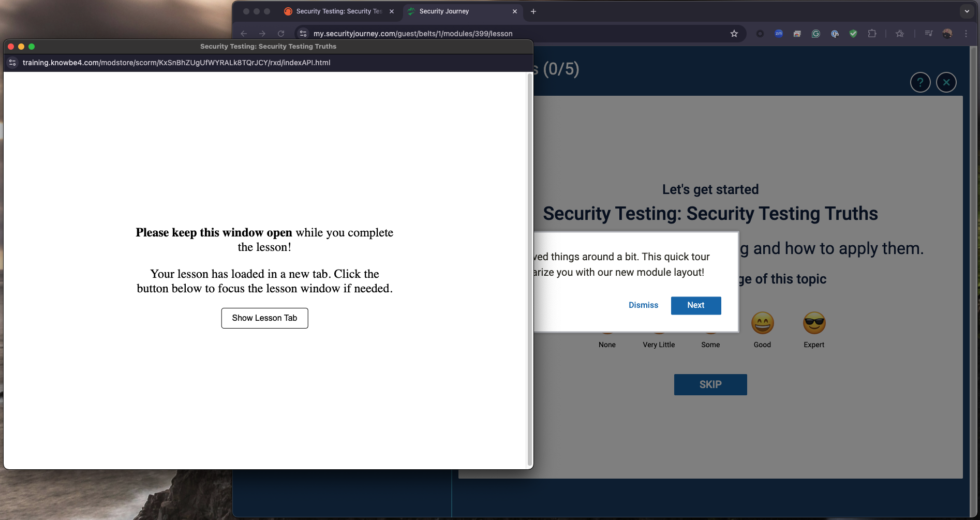
Task: Select the Good smiley face rating
Action: 762,321
